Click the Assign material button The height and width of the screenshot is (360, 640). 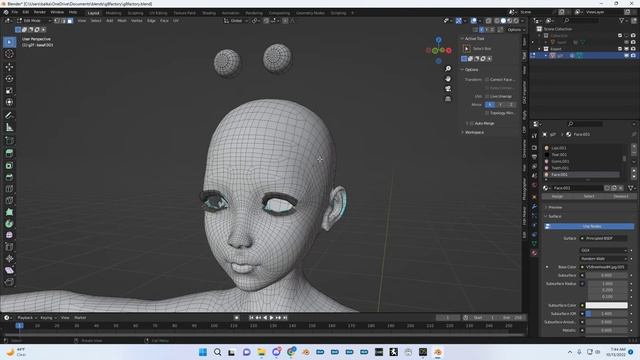[x=557, y=196]
